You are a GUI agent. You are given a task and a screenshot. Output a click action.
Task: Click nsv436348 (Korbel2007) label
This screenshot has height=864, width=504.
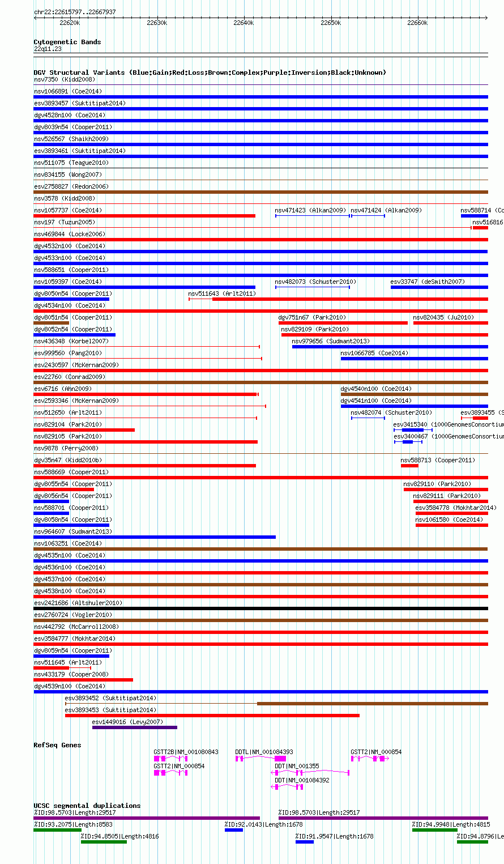(71, 341)
